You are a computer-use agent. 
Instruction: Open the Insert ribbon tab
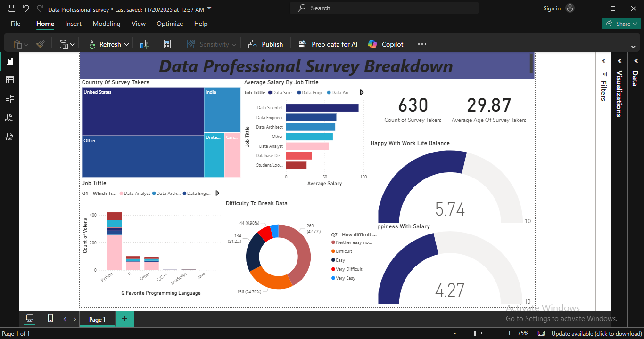(x=73, y=24)
